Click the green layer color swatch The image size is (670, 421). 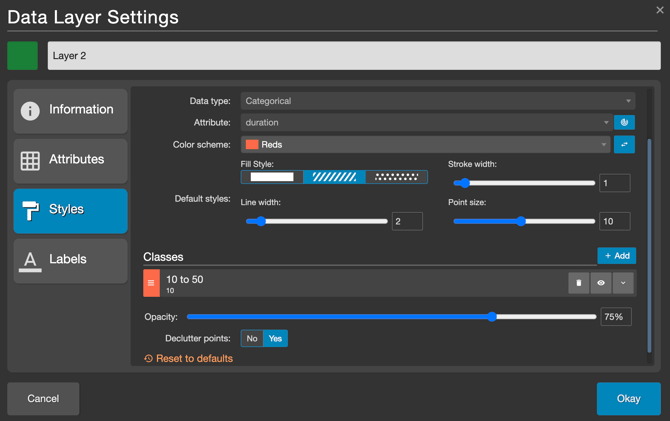click(23, 56)
